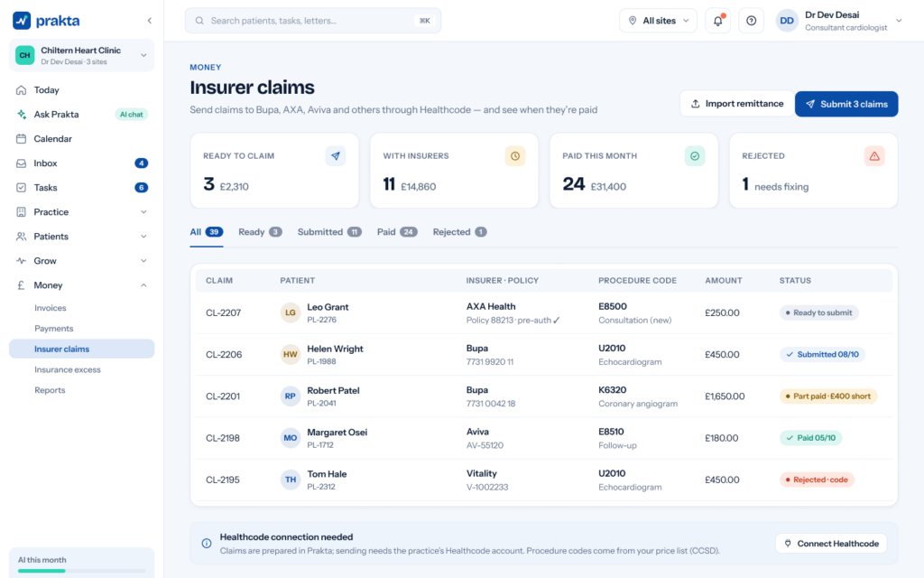Switch to the Submitted tab

tap(329, 232)
